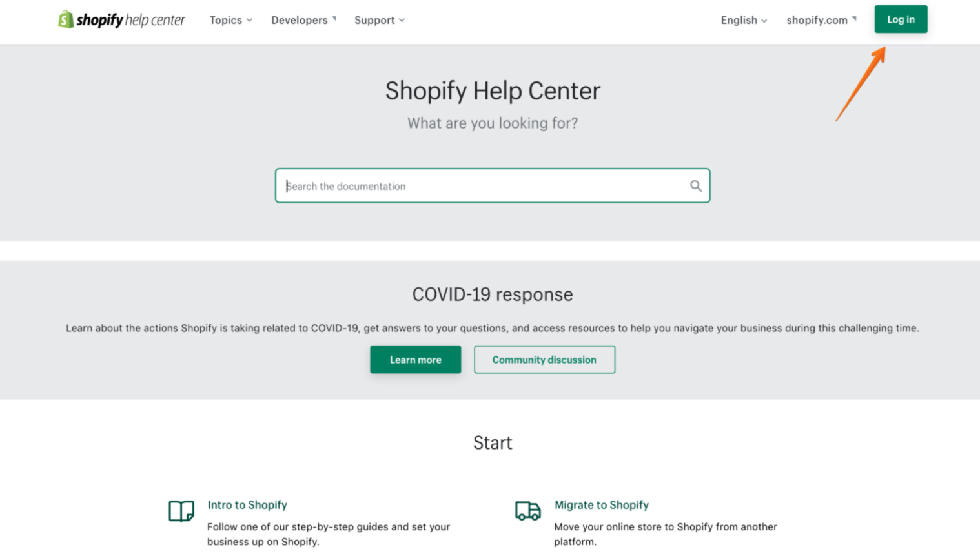Visit the shopify.com link
The height and width of the screenshot is (558, 980).
(x=821, y=20)
